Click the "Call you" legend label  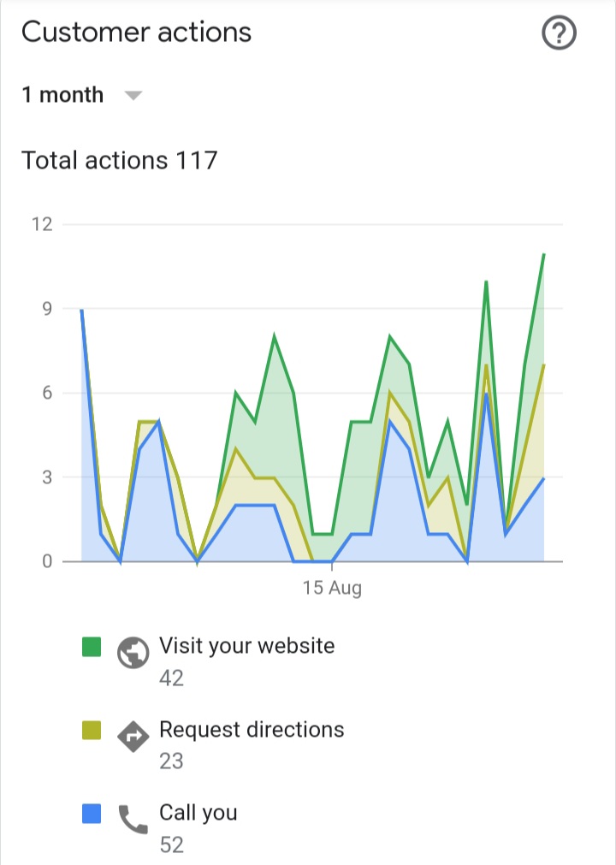(198, 813)
